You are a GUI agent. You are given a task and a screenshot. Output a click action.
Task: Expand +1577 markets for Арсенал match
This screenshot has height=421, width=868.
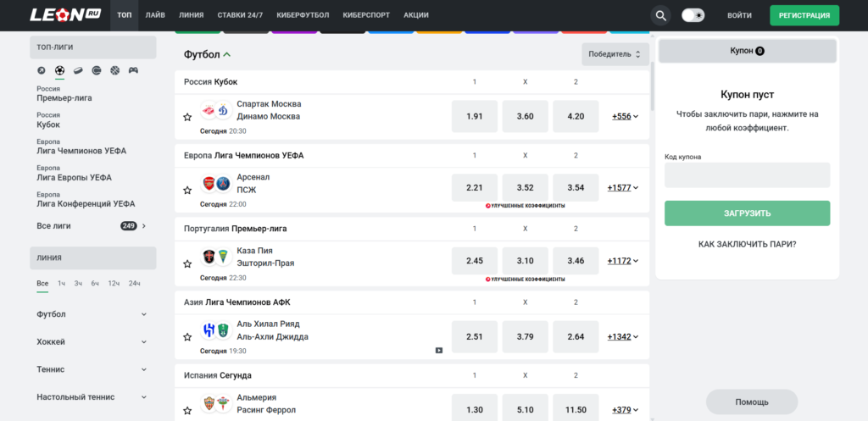coord(623,187)
